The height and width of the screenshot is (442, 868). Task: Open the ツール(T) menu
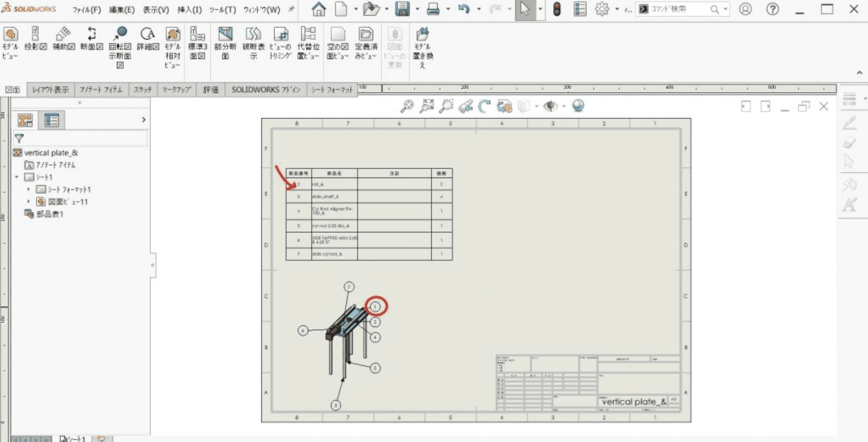click(223, 9)
